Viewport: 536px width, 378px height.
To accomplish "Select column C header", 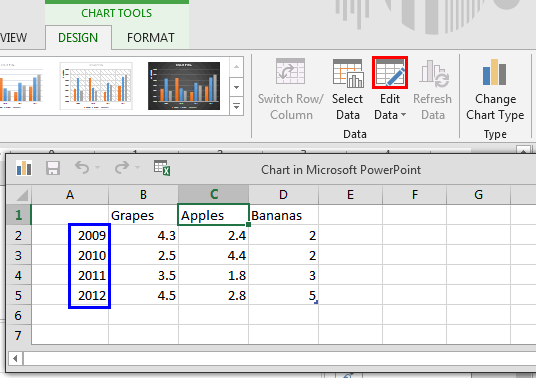I will click(x=214, y=195).
